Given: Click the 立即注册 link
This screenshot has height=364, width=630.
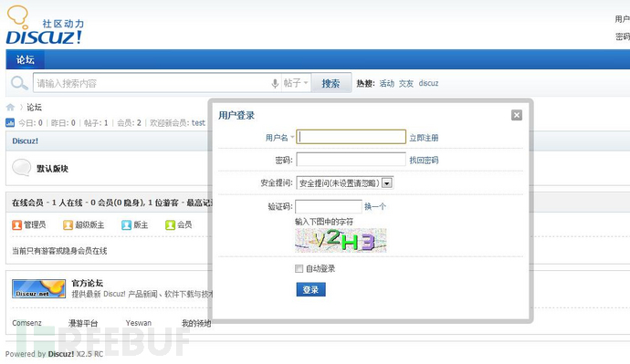Looking at the screenshot, I should pos(424,138).
